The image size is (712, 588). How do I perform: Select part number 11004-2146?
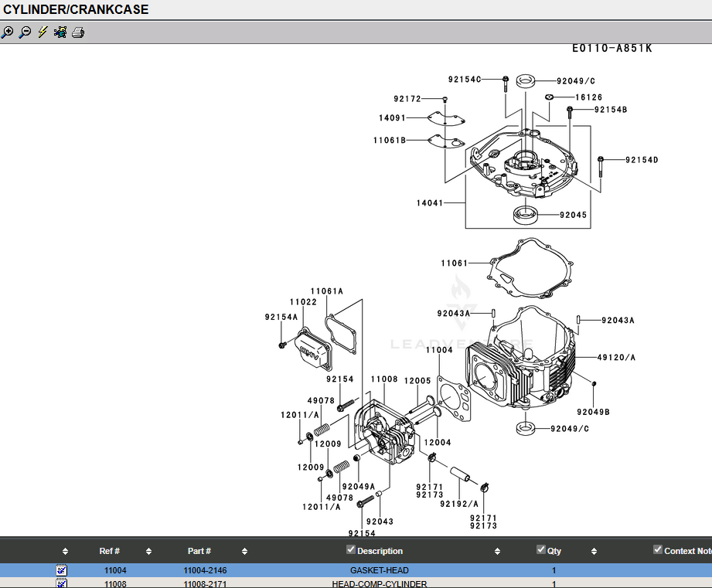[x=205, y=570]
